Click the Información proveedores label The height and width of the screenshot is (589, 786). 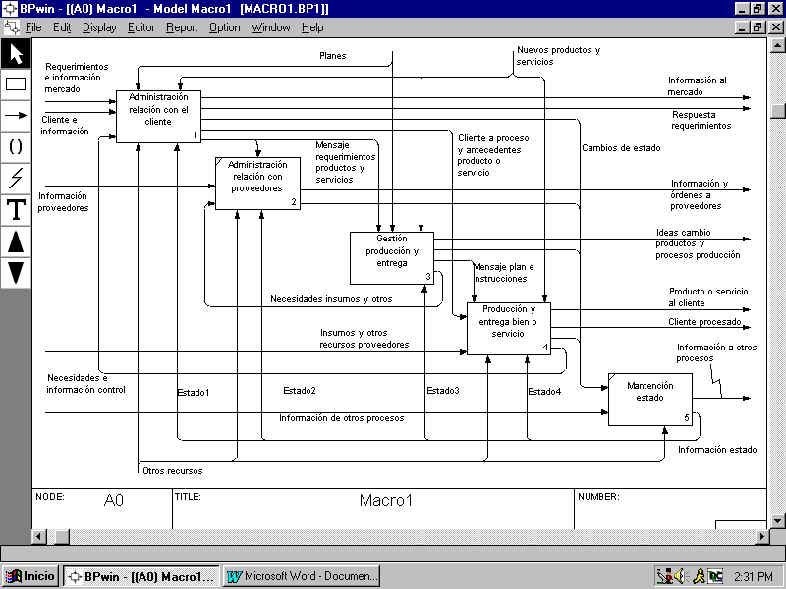pos(63,202)
